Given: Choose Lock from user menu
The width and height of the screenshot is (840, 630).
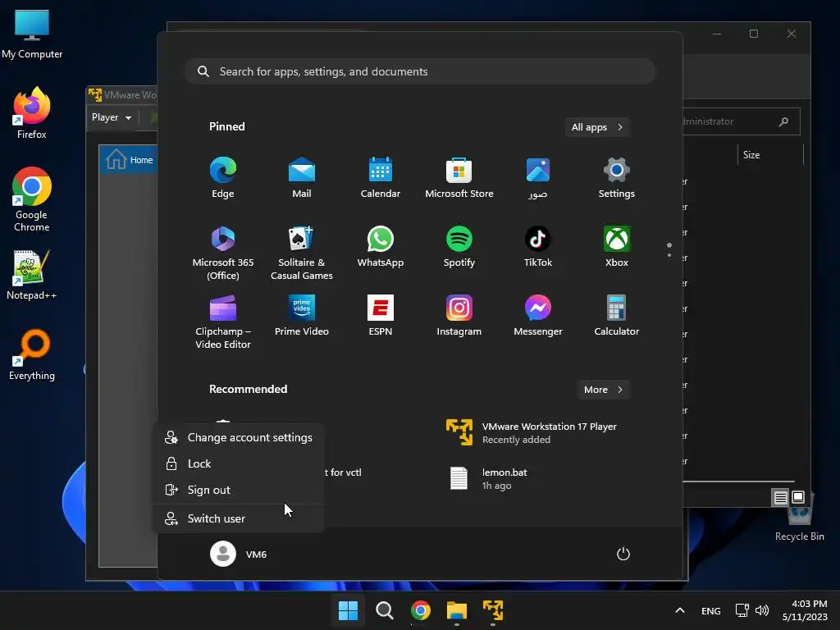Looking at the screenshot, I should click(239, 463).
